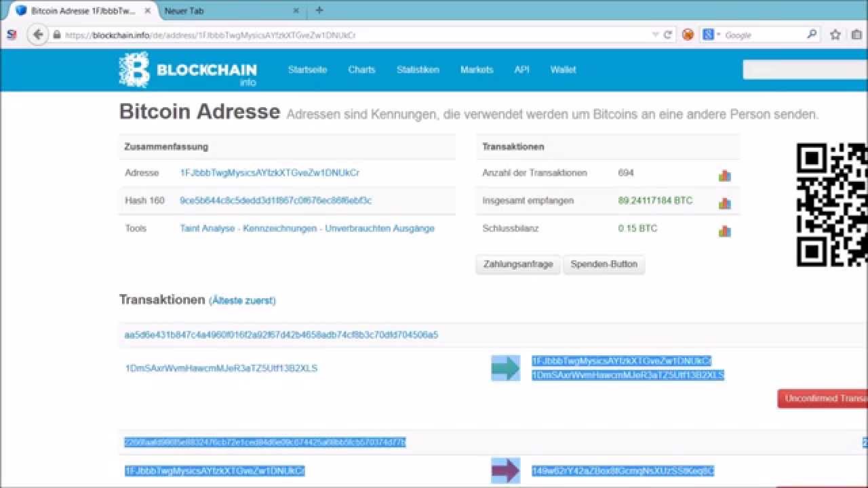Open transaction hash aa5d6e431b847c4a... link
Viewport: 868px width, 488px height.
coord(281,335)
